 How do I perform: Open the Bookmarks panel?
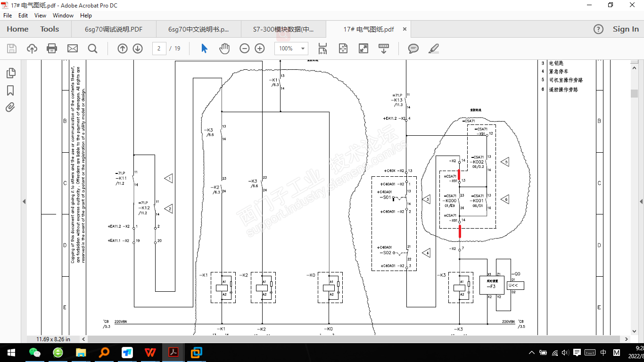[x=10, y=90]
